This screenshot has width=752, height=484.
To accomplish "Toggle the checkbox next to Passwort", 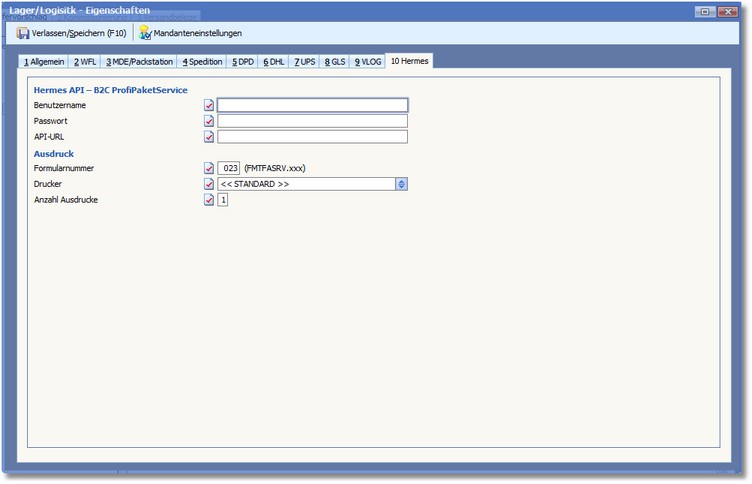I will click(209, 121).
